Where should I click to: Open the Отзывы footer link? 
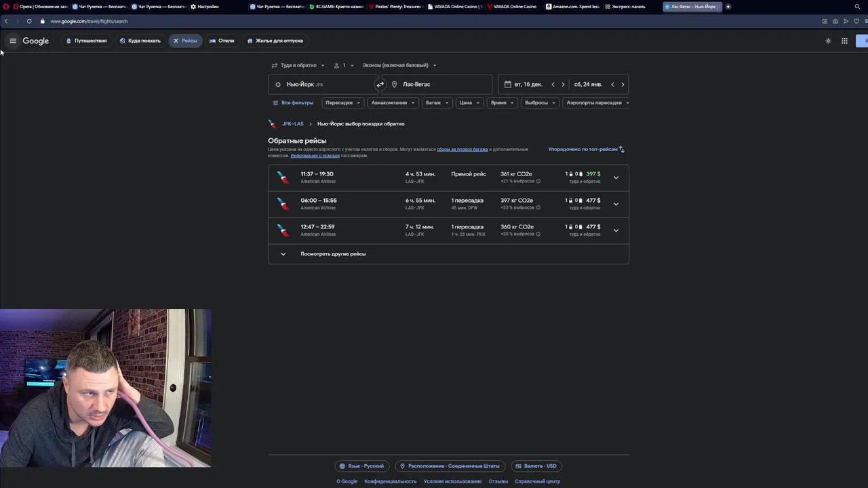pyautogui.click(x=498, y=482)
